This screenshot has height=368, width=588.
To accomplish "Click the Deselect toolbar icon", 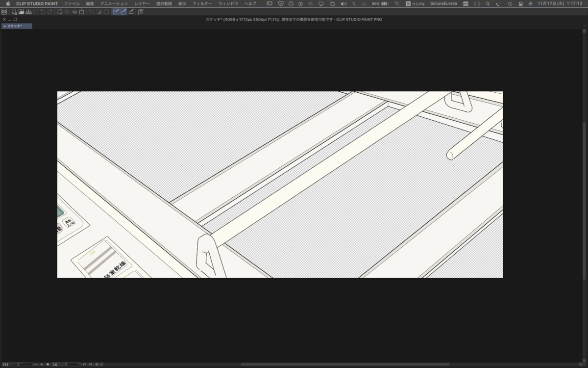I will tap(92, 12).
